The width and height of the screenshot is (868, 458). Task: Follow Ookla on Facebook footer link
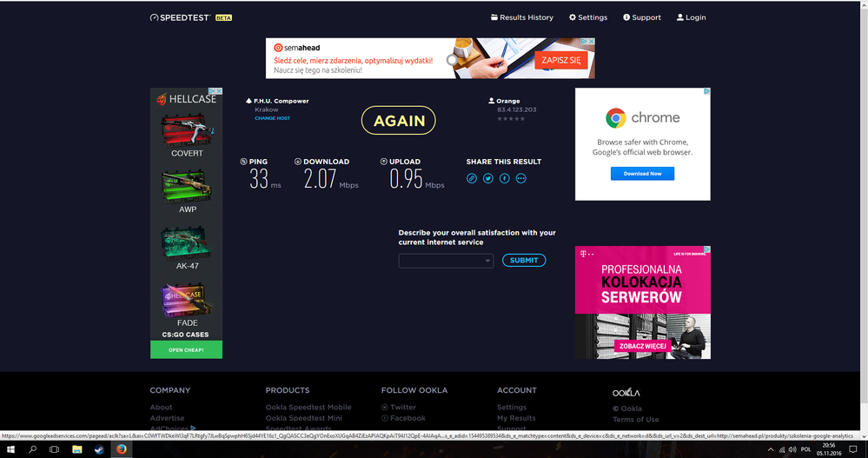(x=403, y=418)
